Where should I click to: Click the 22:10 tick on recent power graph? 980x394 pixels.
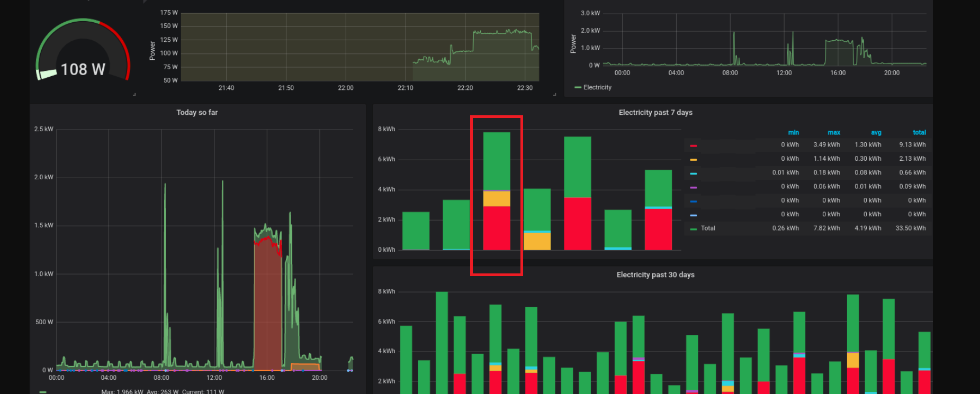pos(406,88)
